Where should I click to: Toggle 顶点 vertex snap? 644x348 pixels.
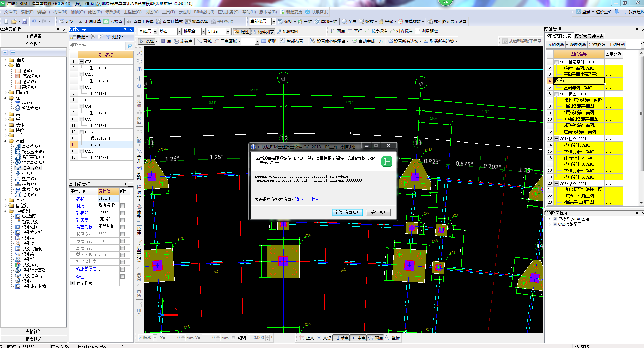pyautogui.click(x=375, y=338)
